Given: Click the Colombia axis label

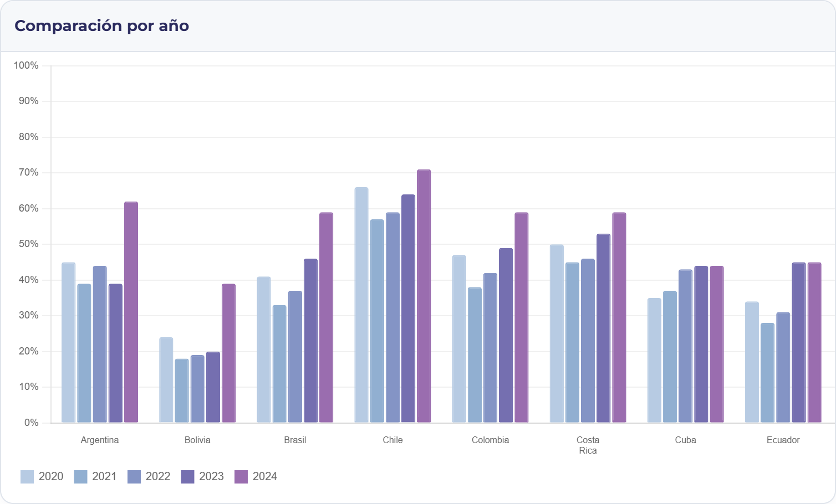Looking at the screenshot, I should (490, 440).
